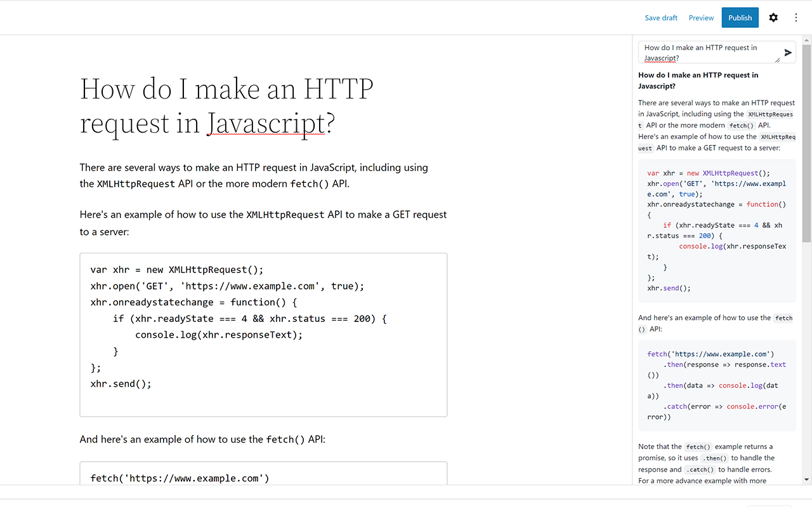Click 'console.log(xhr.responseText);' in editor code block
This screenshot has width=812, height=508.
(219, 335)
